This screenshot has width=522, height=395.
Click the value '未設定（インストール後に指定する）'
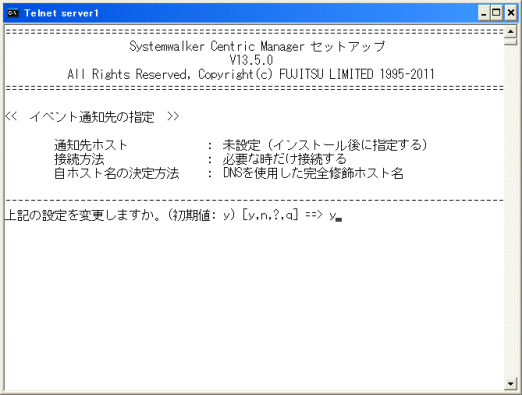[325, 145]
